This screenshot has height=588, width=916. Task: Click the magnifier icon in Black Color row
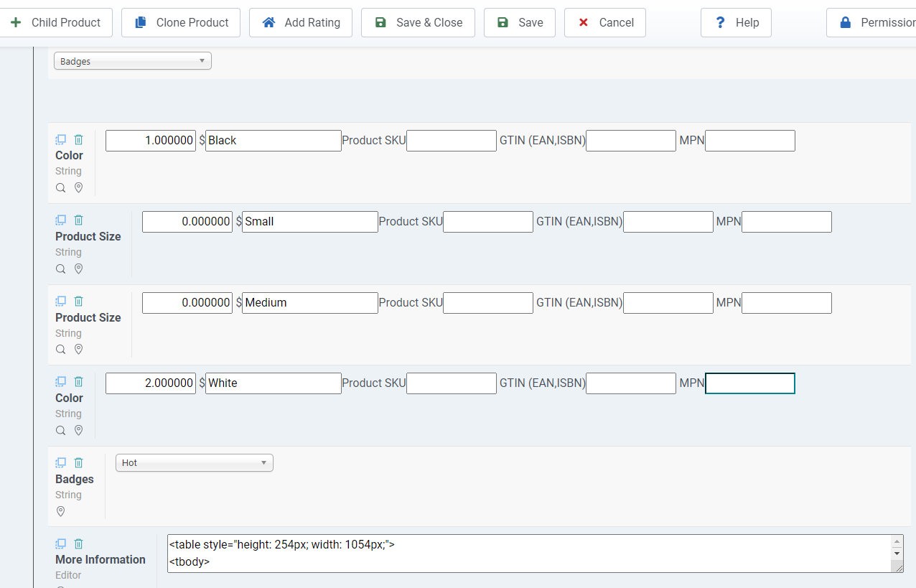pyautogui.click(x=61, y=188)
